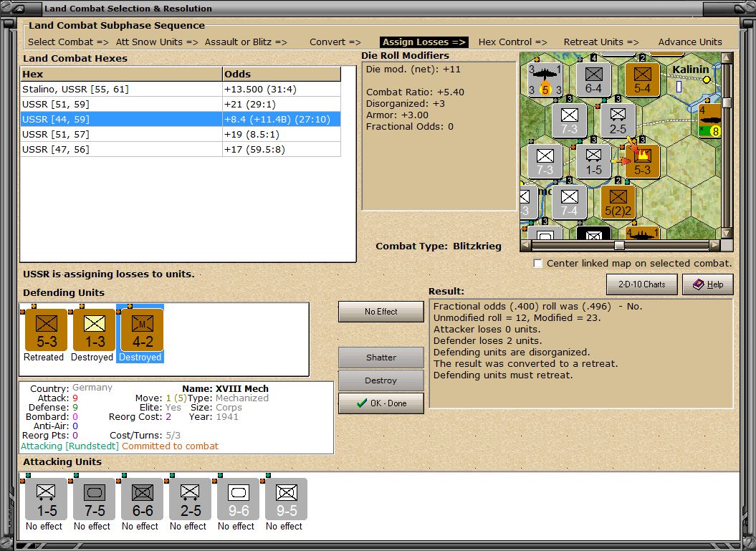The height and width of the screenshot is (551, 756).
Task: Click the Select Combat subphase step
Action: (68, 42)
